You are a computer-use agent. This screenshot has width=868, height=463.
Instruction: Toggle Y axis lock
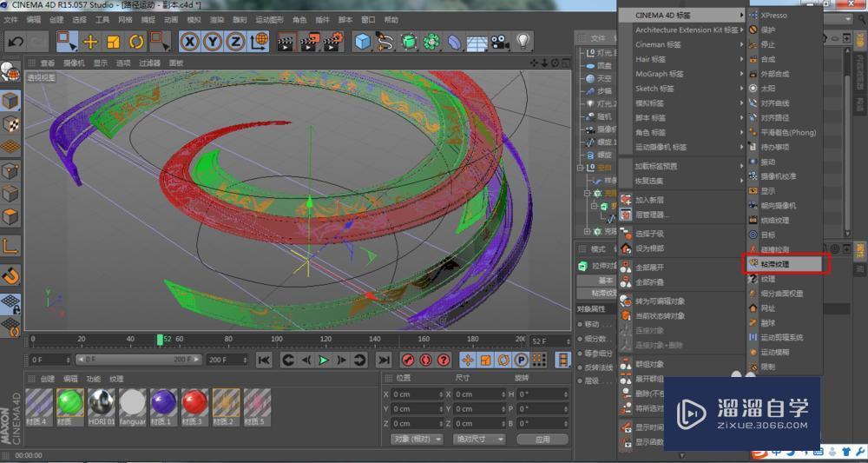[213, 41]
